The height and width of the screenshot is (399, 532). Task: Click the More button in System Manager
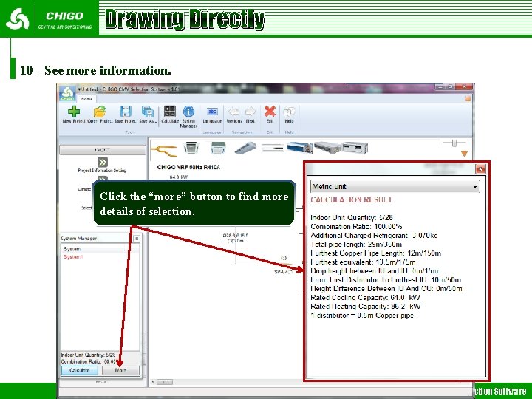(x=120, y=370)
